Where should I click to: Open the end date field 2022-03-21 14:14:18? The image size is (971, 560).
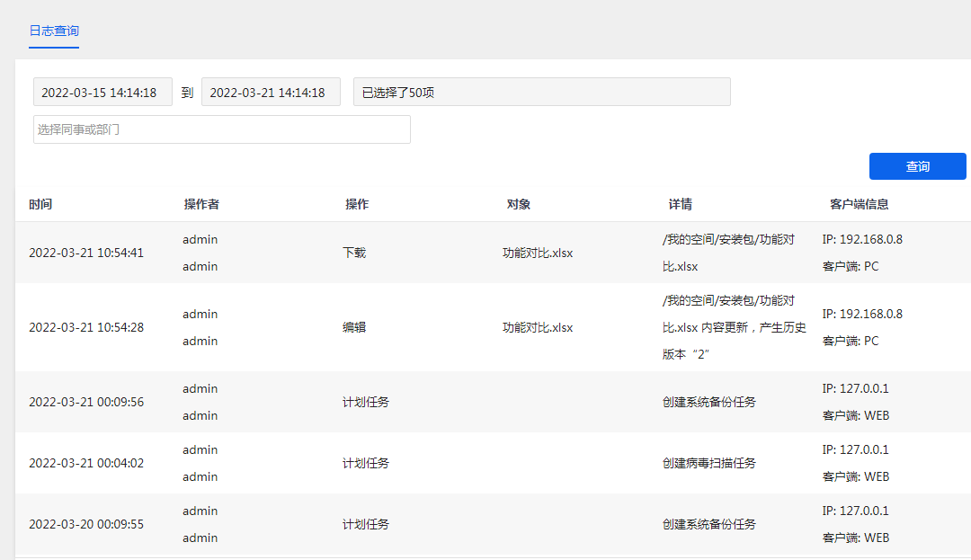[x=271, y=92]
